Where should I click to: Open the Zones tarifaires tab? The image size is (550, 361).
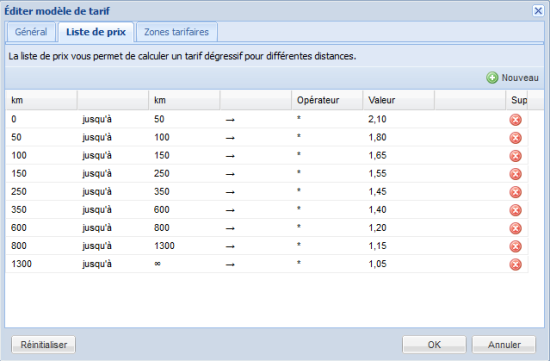pos(176,32)
